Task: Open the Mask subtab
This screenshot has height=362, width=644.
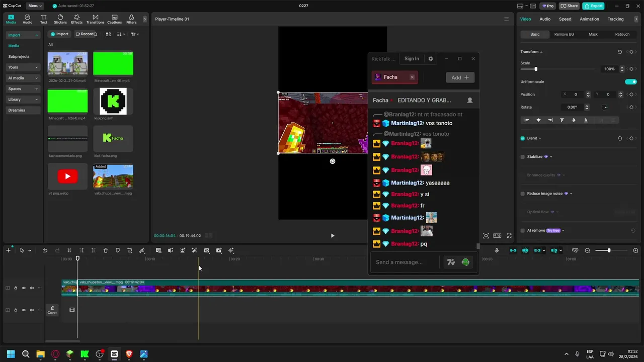Action: pyautogui.click(x=593, y=34)
